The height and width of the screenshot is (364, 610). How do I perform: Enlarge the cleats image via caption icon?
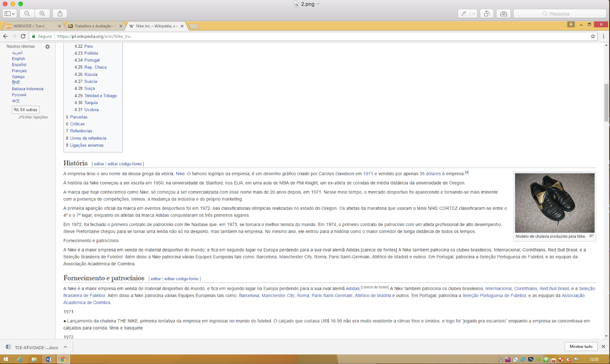click(x=591, y=236)
